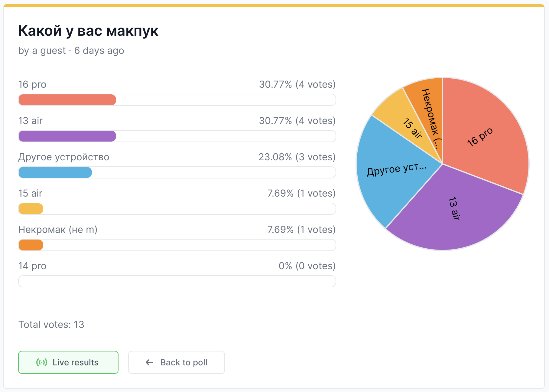
Task: Click the live broadcast icon in Live results
Action: (x=42, y=362)
